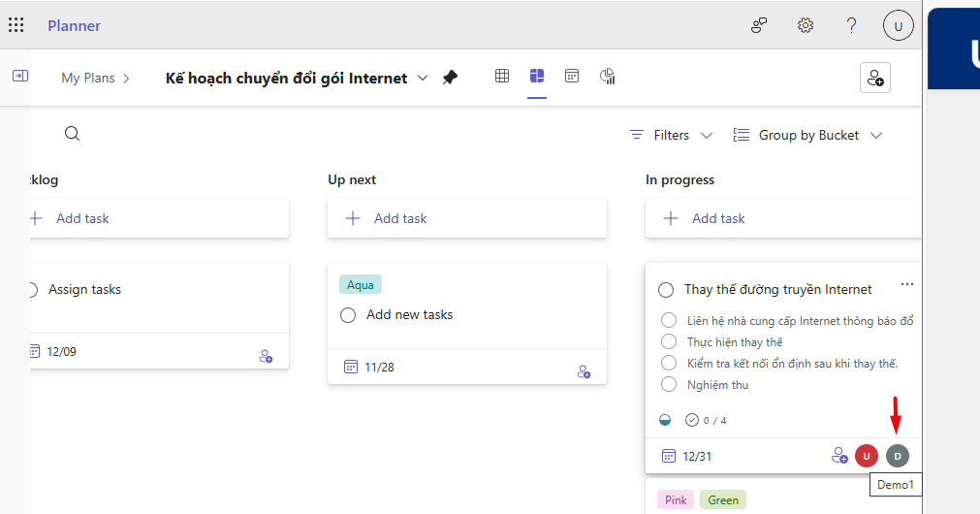Go to My Plans breadcrumb link

tap(87, 78)
